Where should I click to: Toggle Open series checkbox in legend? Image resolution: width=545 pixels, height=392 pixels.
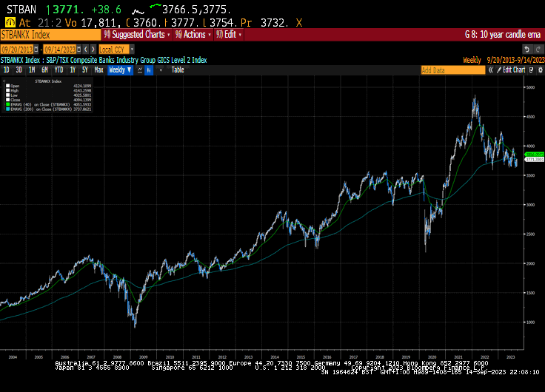(7, 86)
